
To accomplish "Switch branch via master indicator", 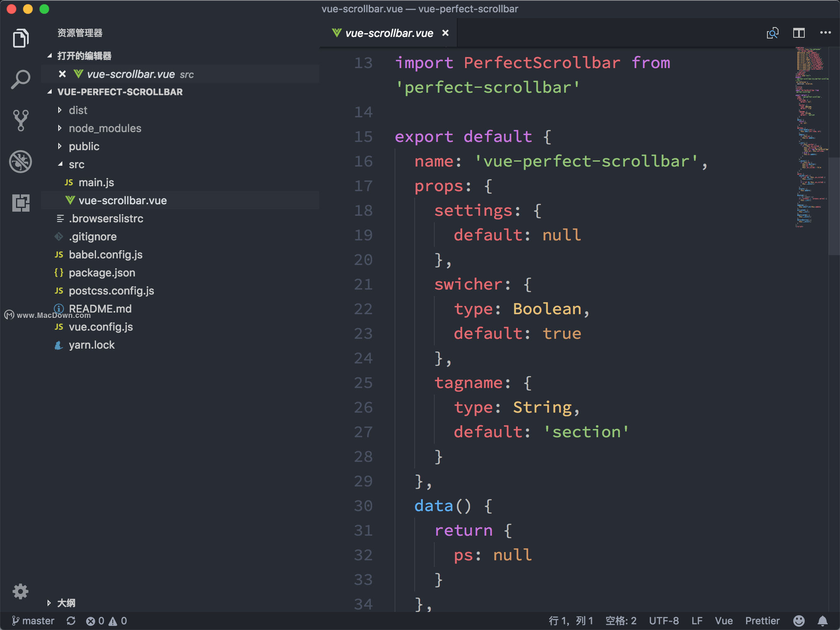I will click(x=33, y=621).
